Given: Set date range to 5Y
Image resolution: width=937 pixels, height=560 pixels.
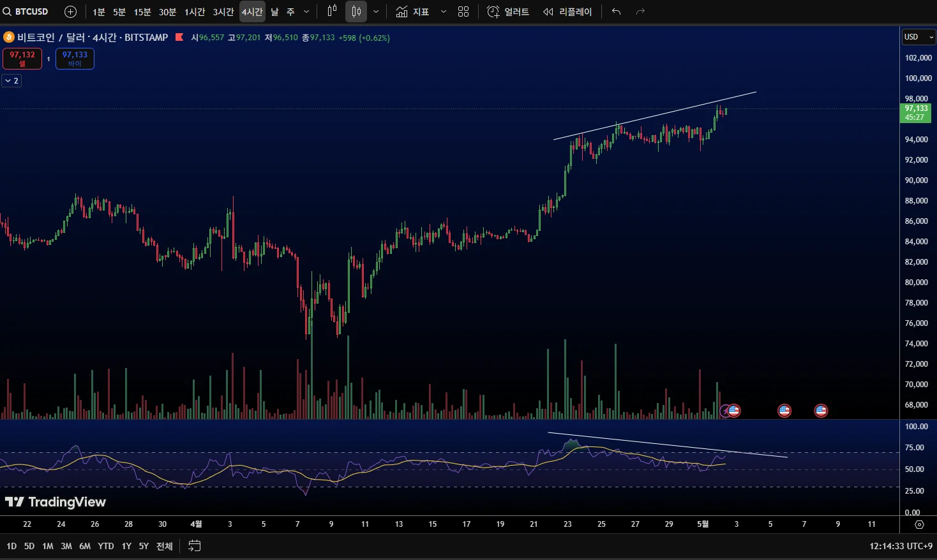Looking at the screenshot, I should coord(144,546).
